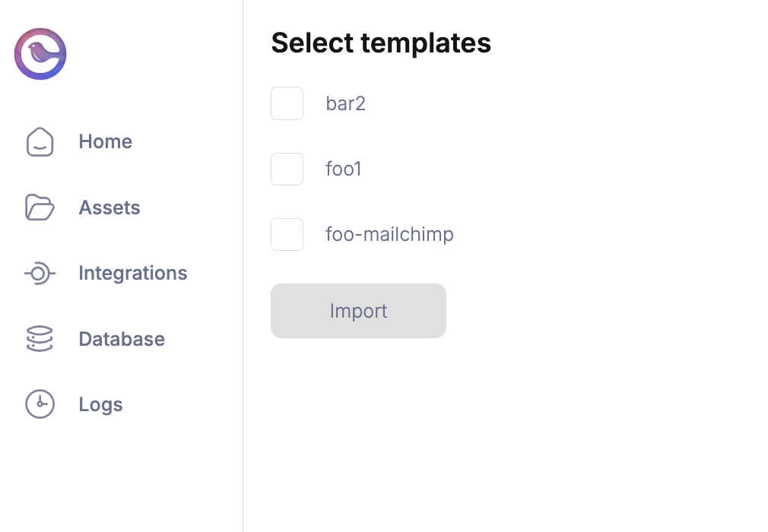Image resolution: width=768 pixels, height=532 pixels.
Task: Tick the bar2 template checkbox
Action: pyautogui.click(x=287, y=103)
